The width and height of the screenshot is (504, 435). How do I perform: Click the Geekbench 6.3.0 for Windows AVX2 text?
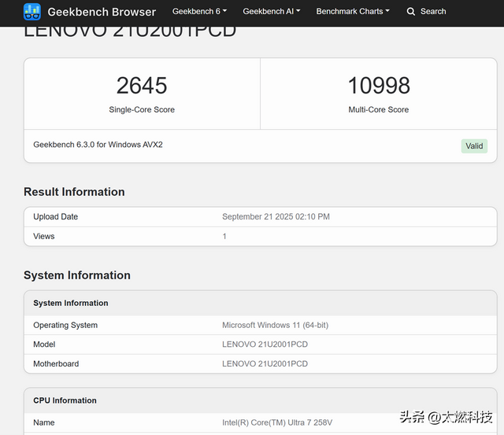(x=98, y=145)
